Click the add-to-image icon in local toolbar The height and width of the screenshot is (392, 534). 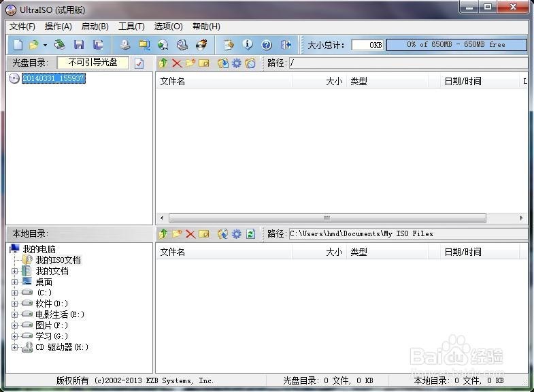click(222, 234)
